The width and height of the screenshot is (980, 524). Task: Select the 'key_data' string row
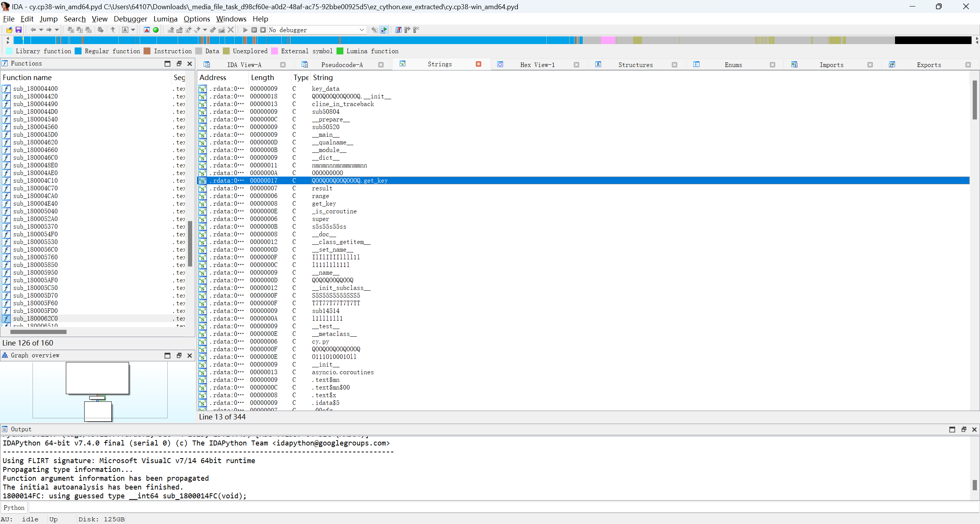pos(583,88)
